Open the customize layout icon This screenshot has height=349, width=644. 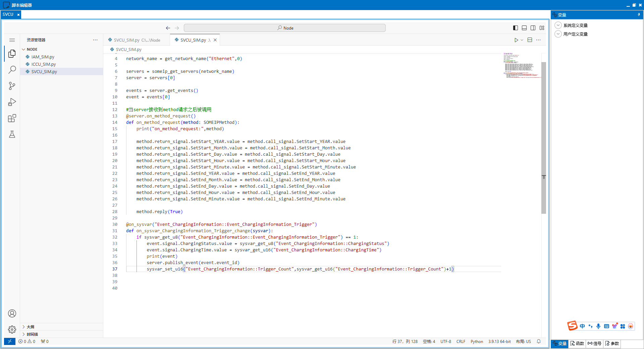point(542,28)
